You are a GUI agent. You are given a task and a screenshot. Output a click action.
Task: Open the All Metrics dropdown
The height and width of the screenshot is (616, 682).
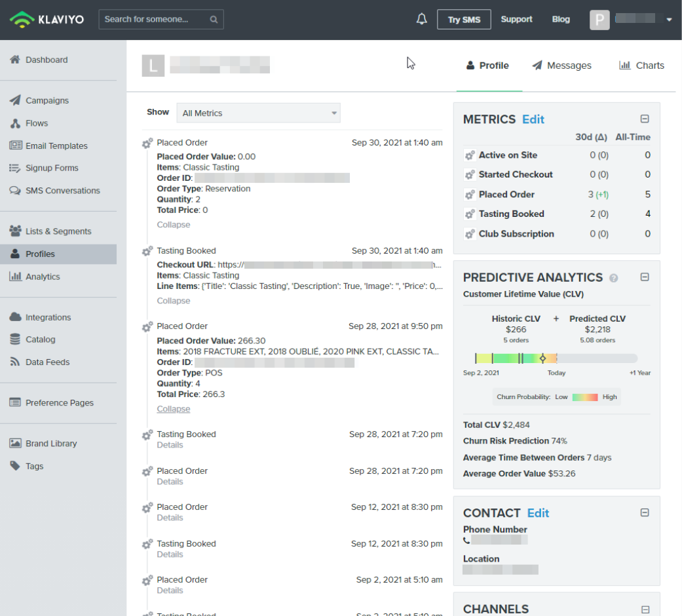click(258, 113)
